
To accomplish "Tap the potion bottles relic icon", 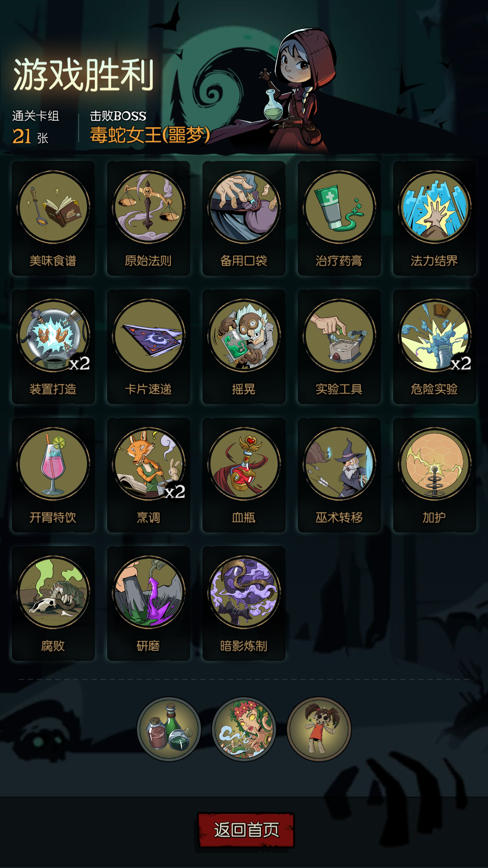I will 169,729.
